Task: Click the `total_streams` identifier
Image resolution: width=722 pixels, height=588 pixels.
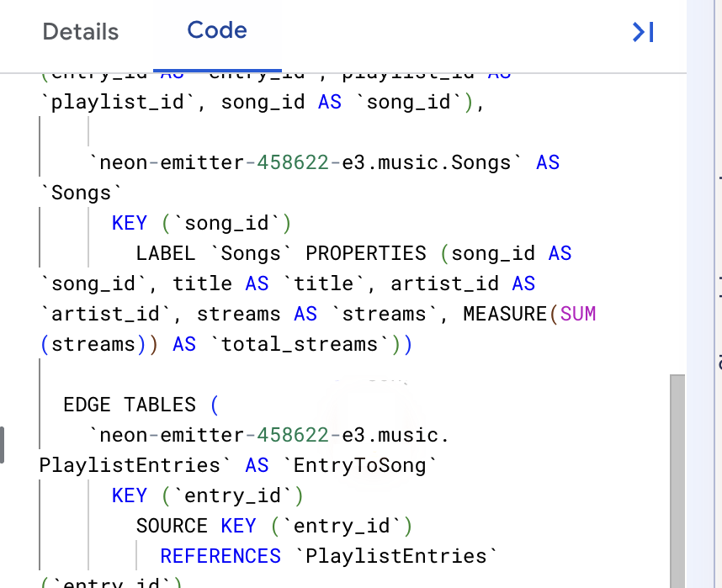Action: (300, 344)
